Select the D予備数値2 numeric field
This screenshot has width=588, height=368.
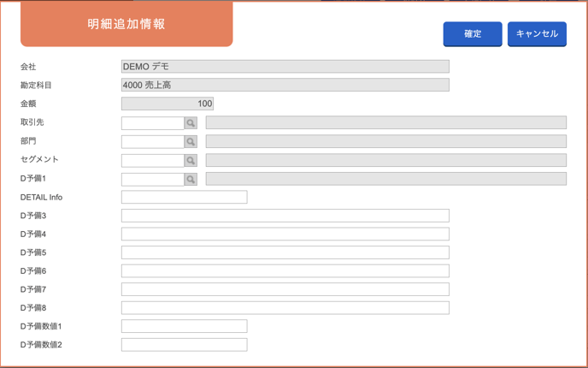pos(184,344)
